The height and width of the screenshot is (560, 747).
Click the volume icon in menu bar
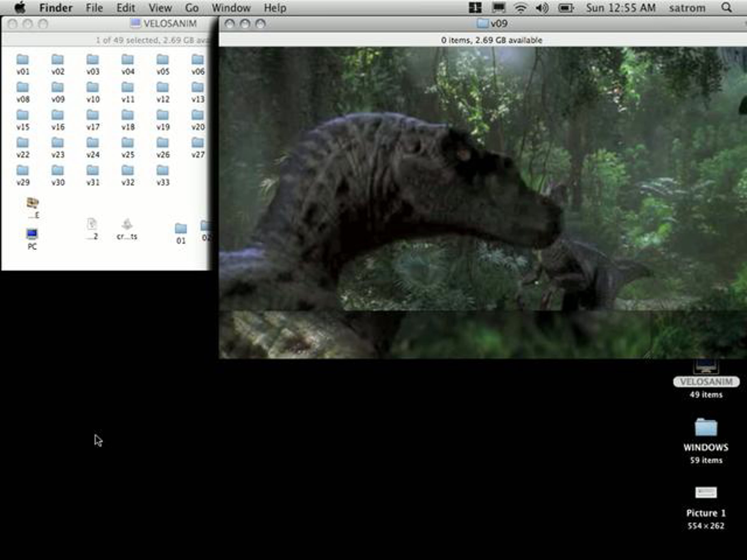tap(542, 8)
